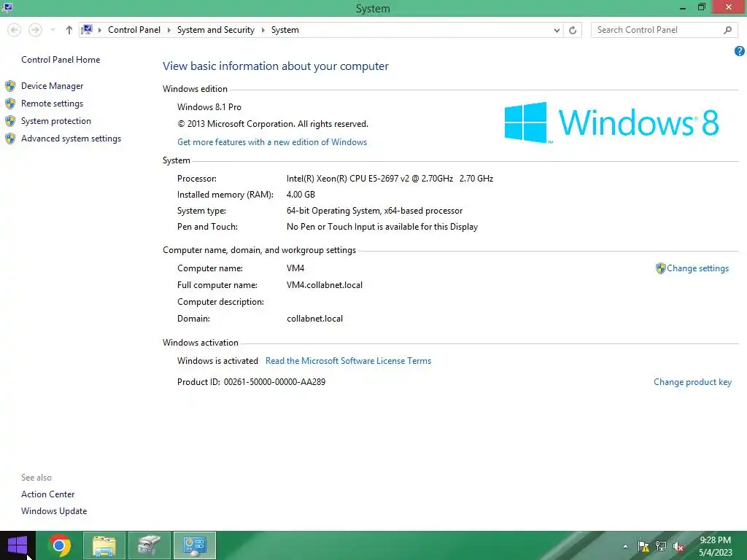
Task: Refresh the System page
Action: (x=573, y=30)
